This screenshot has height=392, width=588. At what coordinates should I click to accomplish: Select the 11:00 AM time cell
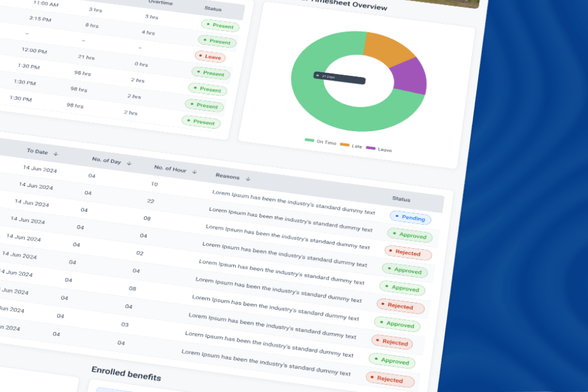coord(46,4)
